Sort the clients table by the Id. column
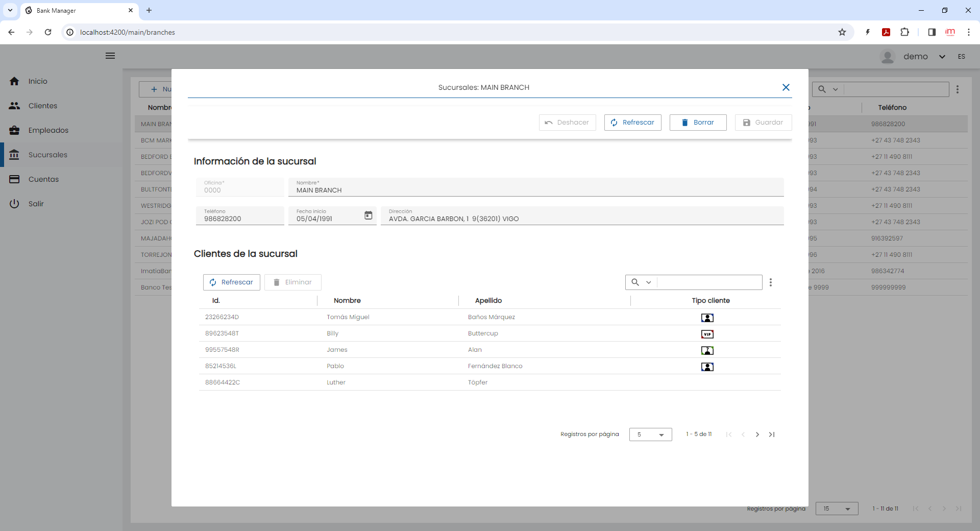980x531 pixels. [216, 301]
